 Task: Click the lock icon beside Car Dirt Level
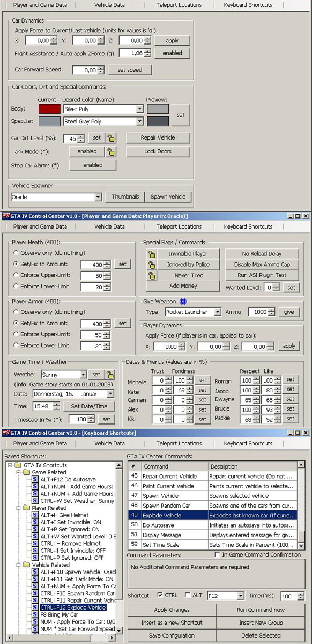[110, 138]
